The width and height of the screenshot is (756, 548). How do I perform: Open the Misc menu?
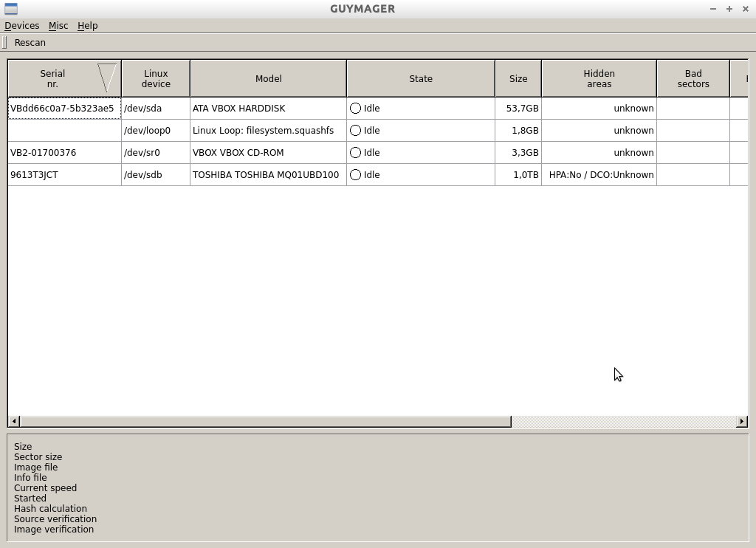pyautogui.click(x=58, y=26)
